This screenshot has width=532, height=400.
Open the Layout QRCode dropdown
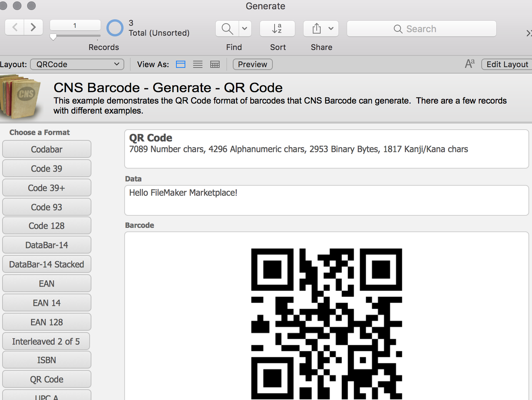77,64
